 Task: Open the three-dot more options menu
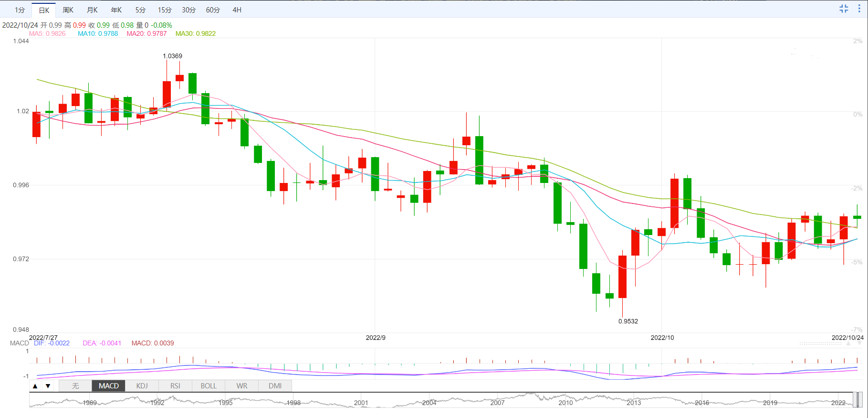click(859, 9)
